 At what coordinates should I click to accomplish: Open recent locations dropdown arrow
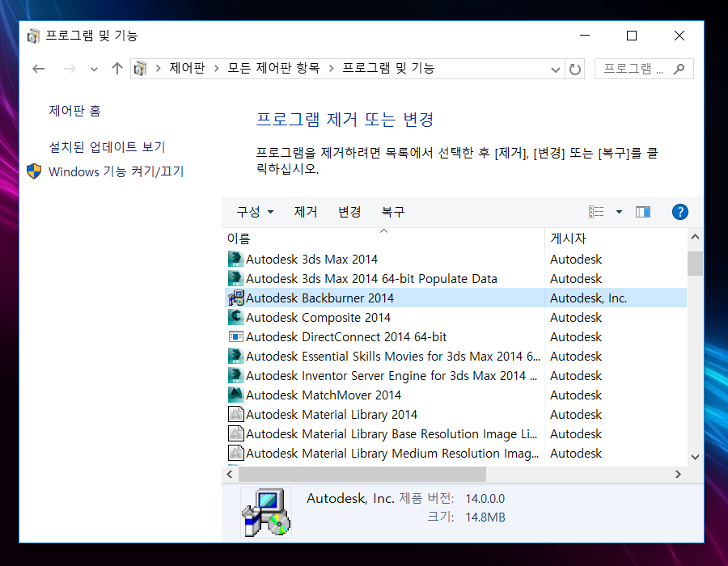(x=95, y=70)
